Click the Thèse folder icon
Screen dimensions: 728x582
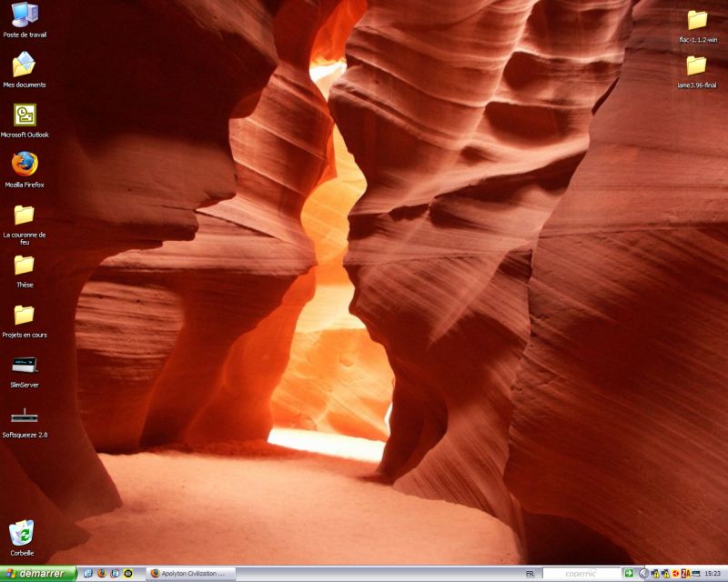pyautogui.click(x=25, y=266)
